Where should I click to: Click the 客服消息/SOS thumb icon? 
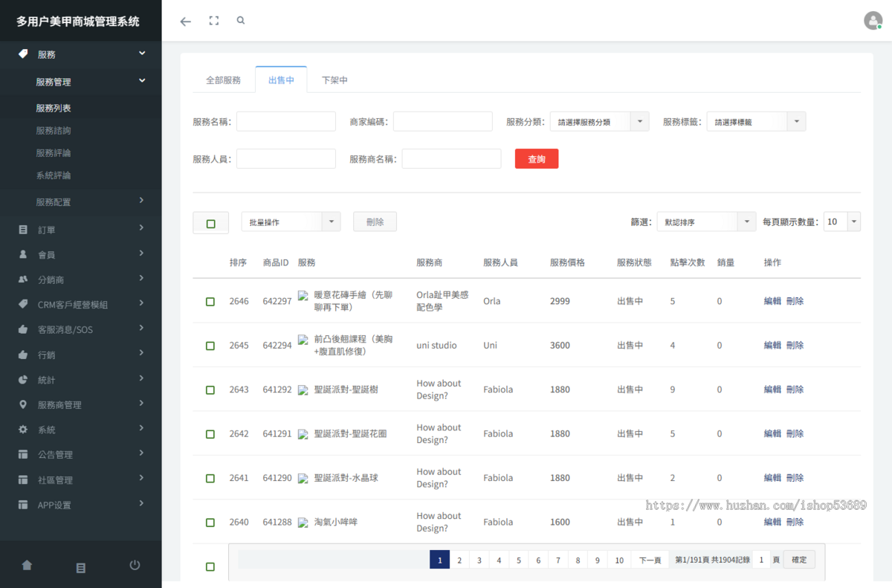coord(23,329)
